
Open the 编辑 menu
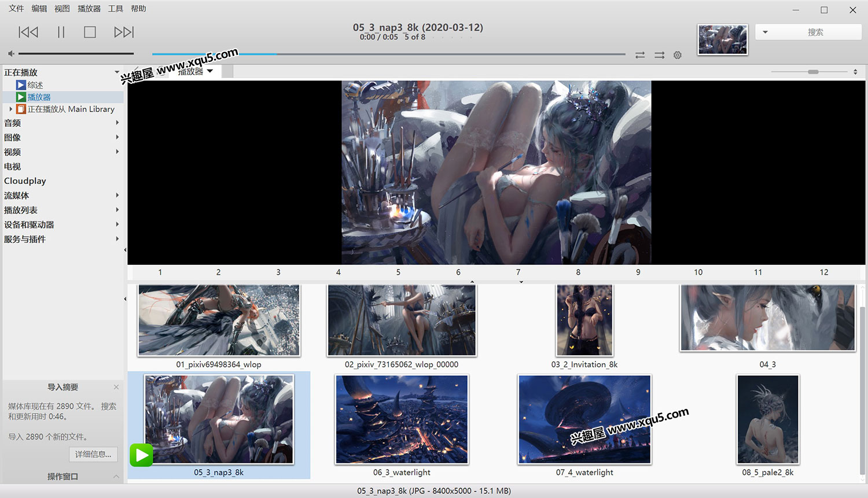click(39, 9)
